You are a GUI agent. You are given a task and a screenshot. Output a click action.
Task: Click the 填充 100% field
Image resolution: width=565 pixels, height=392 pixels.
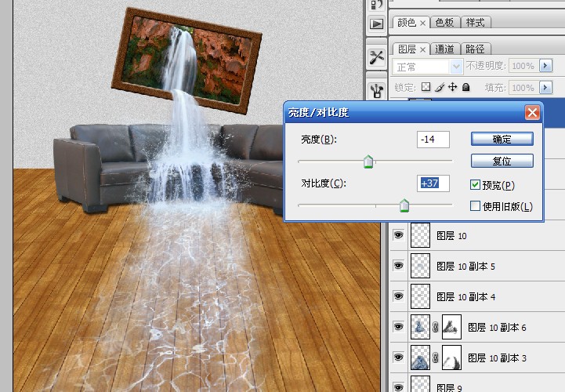tap(523, 87)
